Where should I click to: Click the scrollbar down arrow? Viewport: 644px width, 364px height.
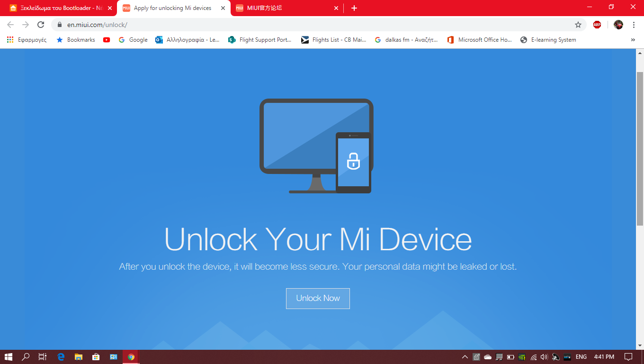pos(640,346)
